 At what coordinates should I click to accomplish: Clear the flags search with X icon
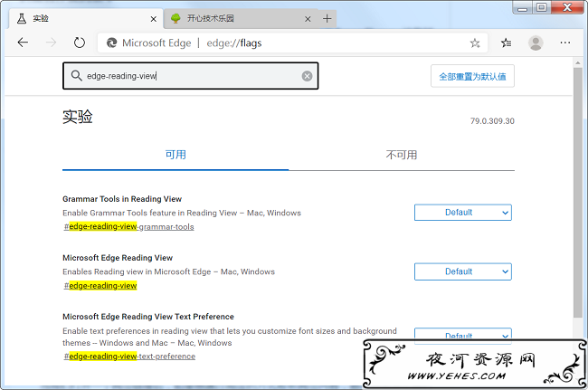click(308, 76)
